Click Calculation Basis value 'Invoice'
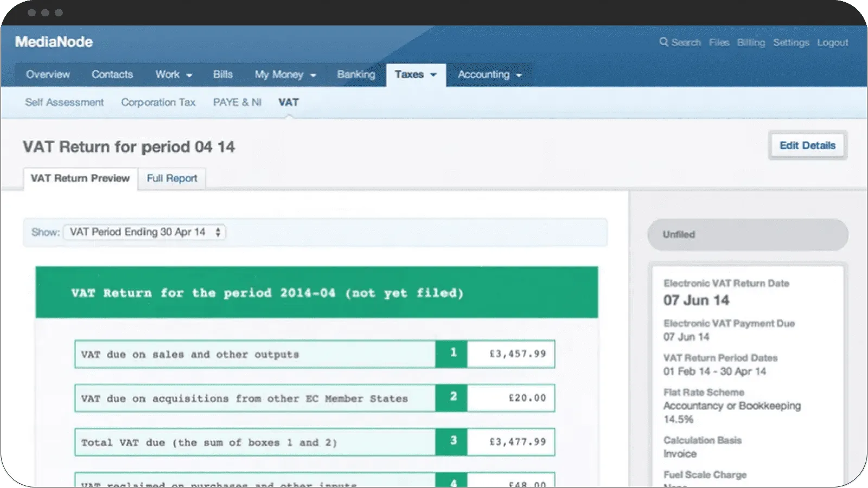This screenshot has height=488, width=868. click(680, 454)
